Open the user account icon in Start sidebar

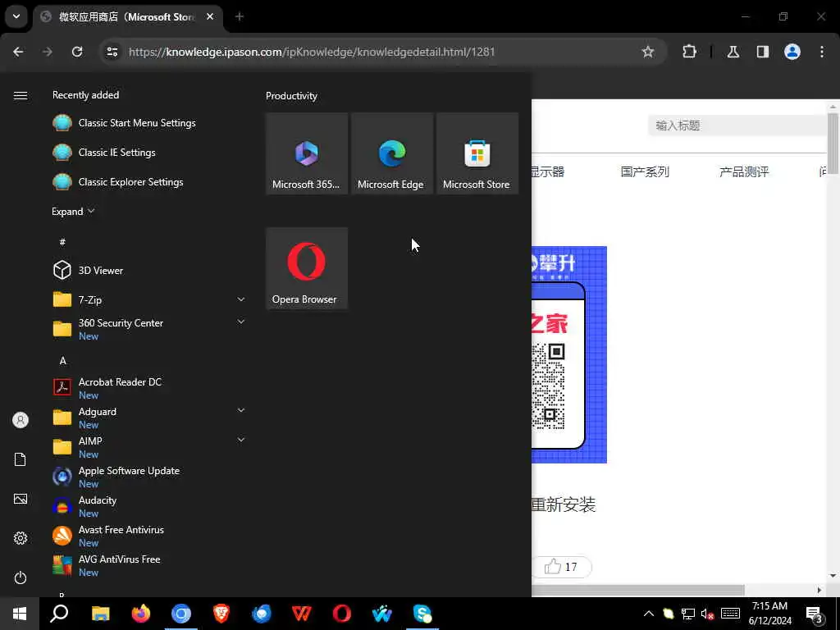point(21,420)
